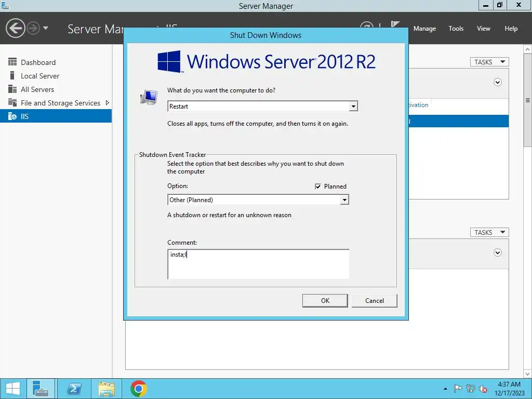The image size is (532, 399).
Task: Open the Tools menu
Action: (456, 29)
